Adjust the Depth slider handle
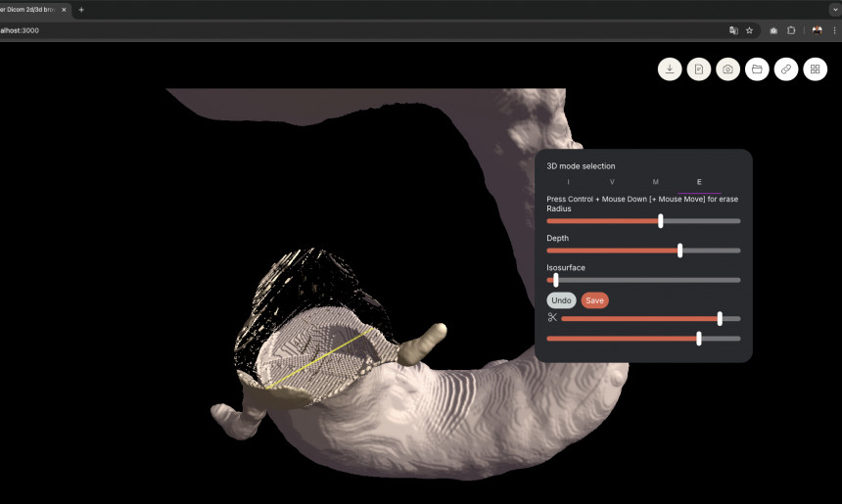 (x=679, y=251)
